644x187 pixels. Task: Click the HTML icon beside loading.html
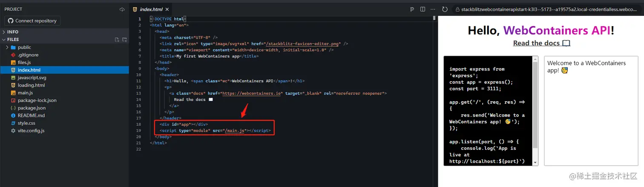(13, 85)
